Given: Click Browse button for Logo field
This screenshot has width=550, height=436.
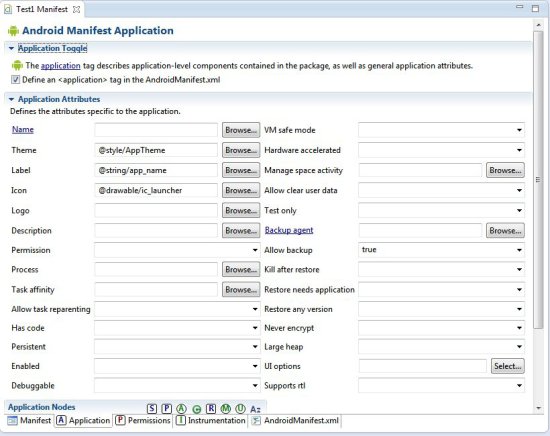Looking at the screenshot, I should 241,210.
